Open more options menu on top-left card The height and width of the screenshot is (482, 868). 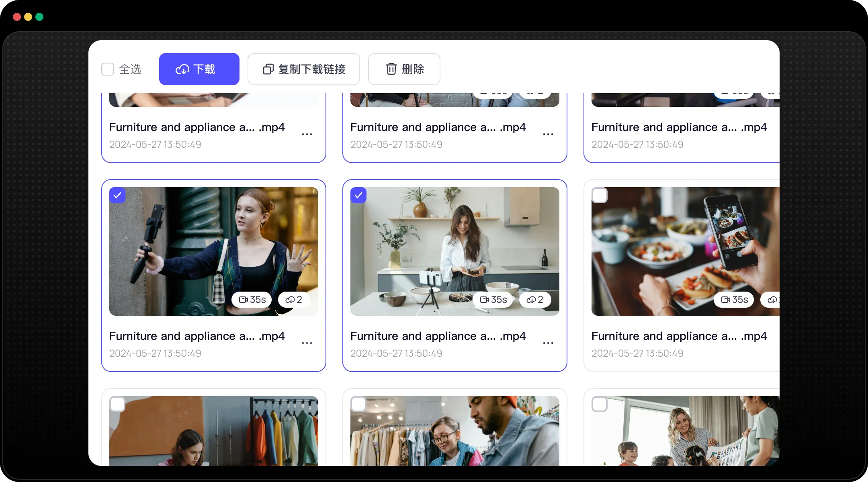pyautogui.click(x=307, y=134)
